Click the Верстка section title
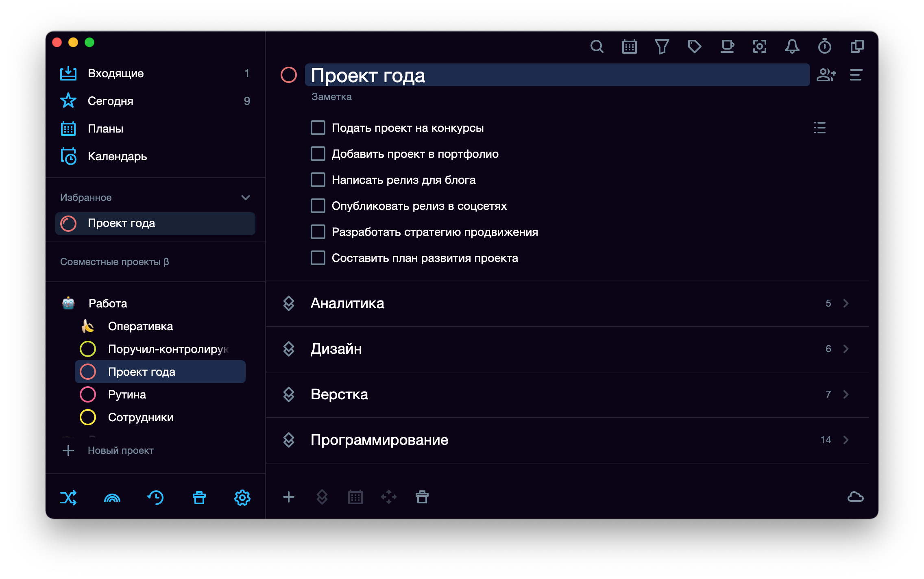924x579 pixels. 339,394
